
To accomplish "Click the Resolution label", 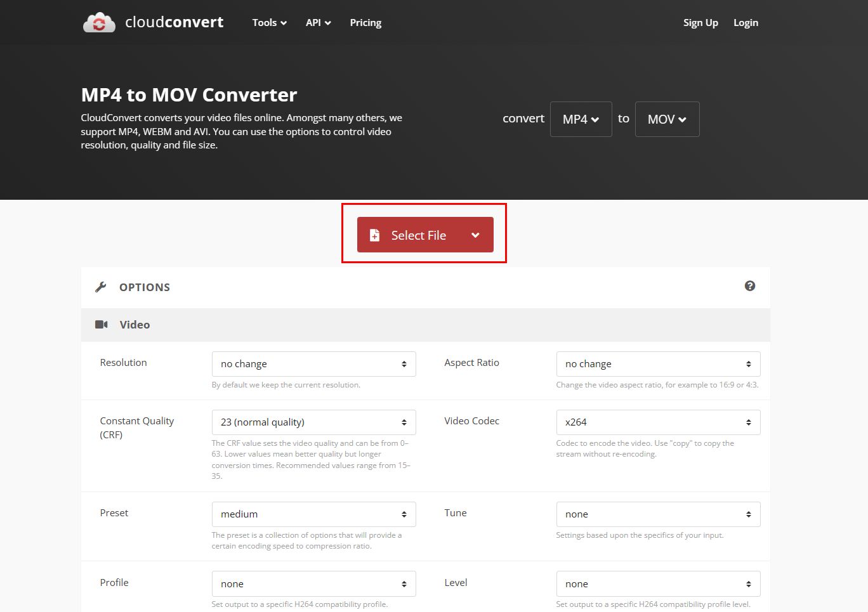I will (x=123, y=363).
